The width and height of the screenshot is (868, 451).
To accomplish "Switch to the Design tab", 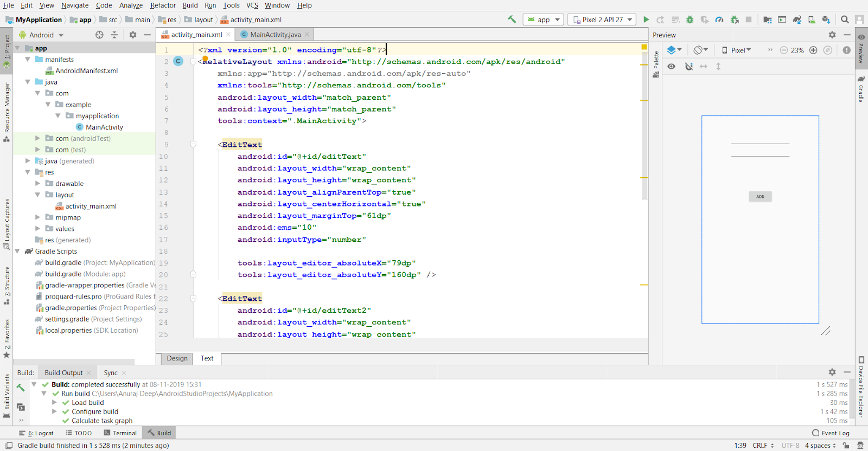I will click(177, 358).
